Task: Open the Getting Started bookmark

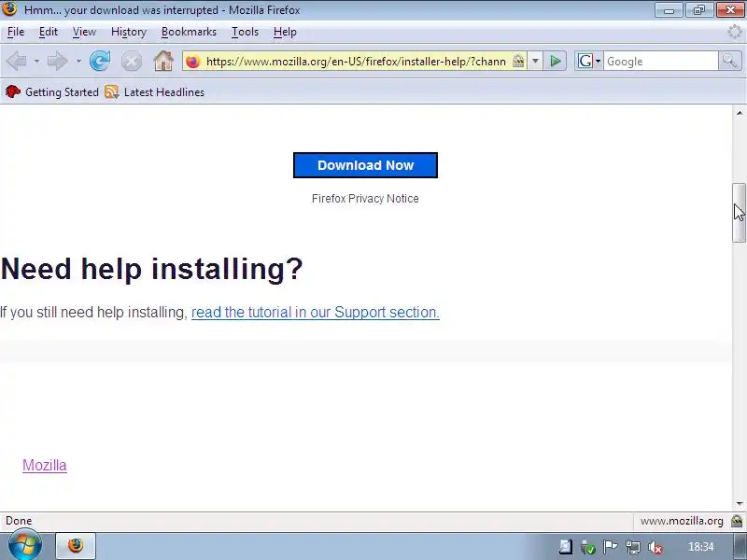Action: pyautogui.click(x=52, y=91)
